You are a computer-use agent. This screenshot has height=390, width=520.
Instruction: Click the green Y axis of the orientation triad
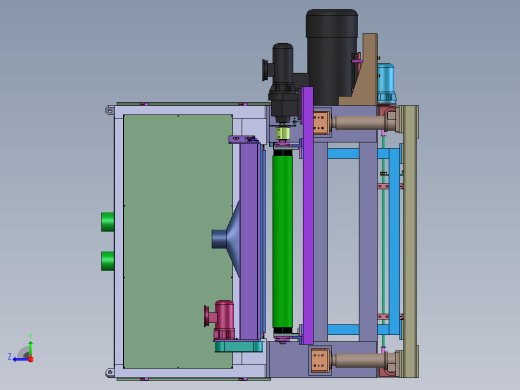[x=31, y=348]
